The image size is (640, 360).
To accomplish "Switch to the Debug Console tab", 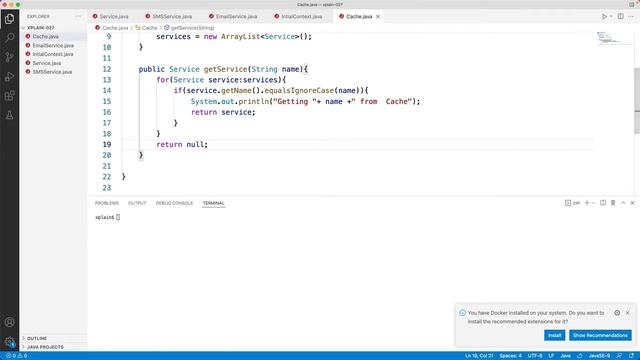I will (x=174, y=203).
